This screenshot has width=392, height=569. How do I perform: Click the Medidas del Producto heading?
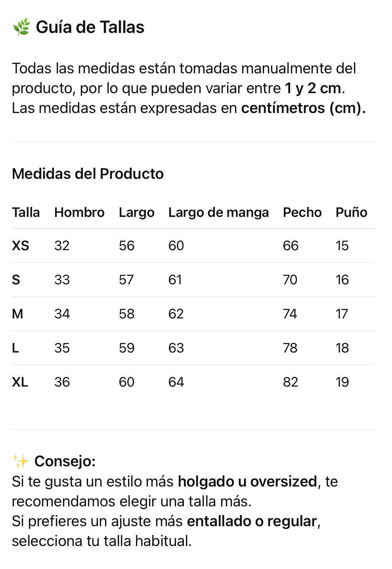tap(88, 174)
